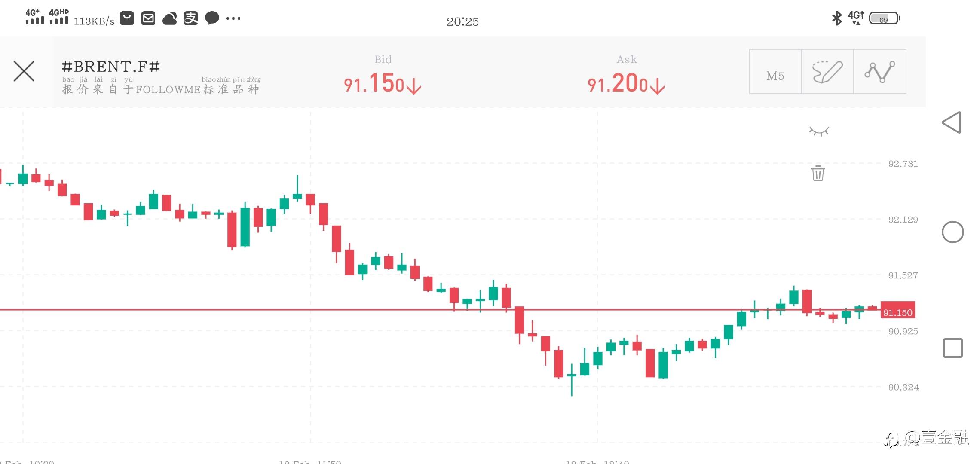Expand more notifications ellipsis
This screenshot has height=464, width=980.
point(233,18)
